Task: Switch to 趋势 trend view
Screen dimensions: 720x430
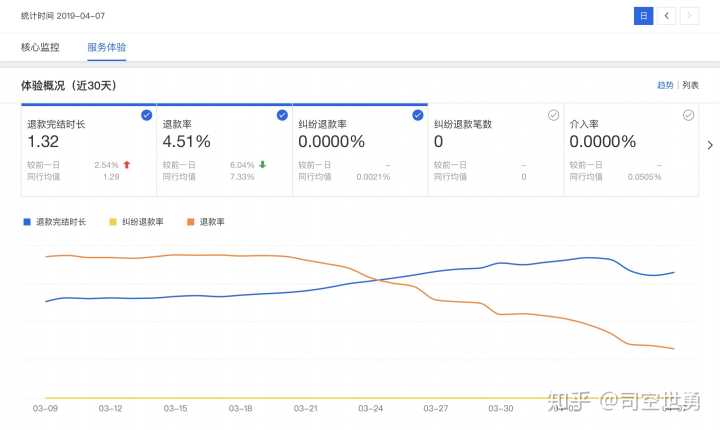Action: tap(665, 85)
